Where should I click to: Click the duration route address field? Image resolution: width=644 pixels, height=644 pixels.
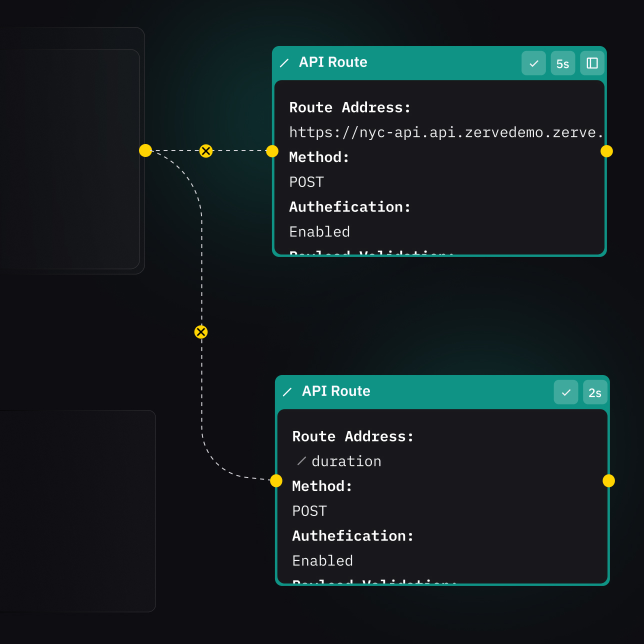pos(346,461)
